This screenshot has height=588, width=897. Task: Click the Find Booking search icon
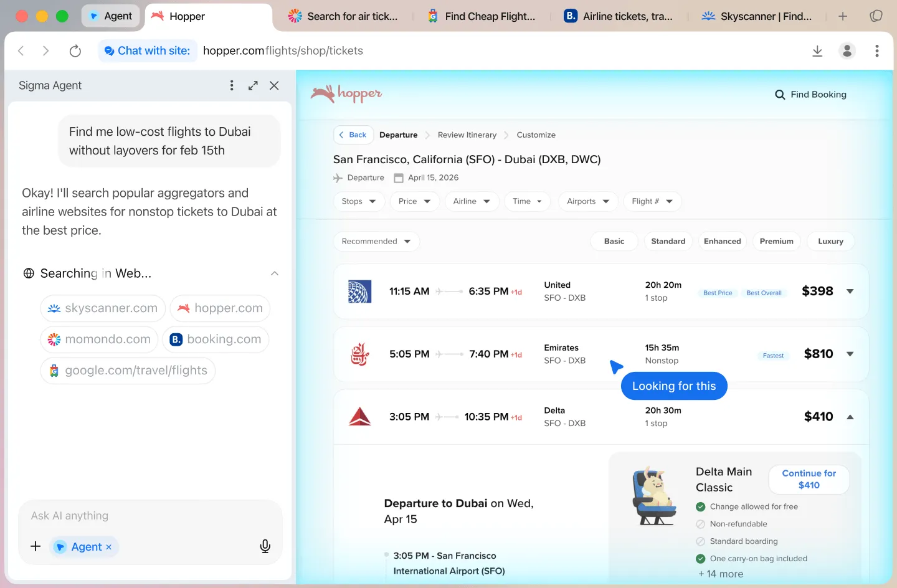point(780,95)
